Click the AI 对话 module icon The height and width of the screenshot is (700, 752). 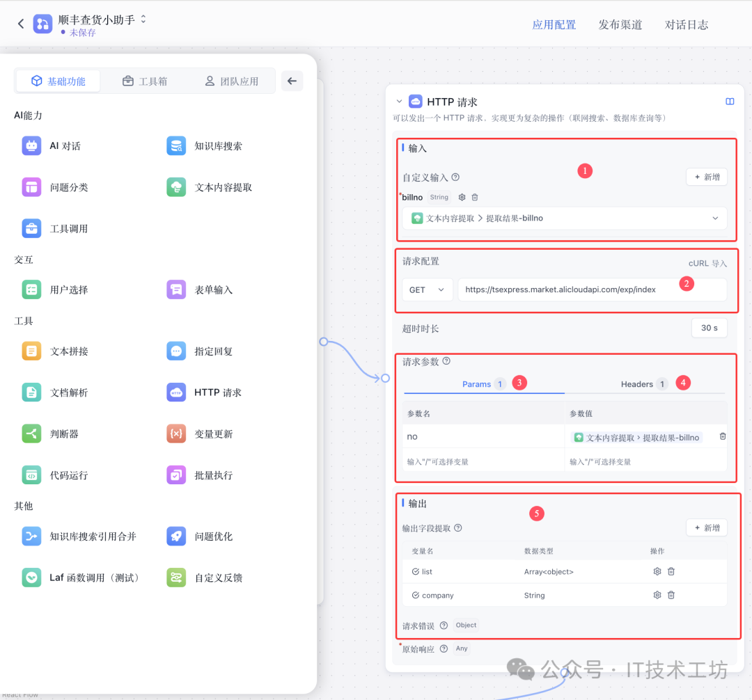point(31,145)
